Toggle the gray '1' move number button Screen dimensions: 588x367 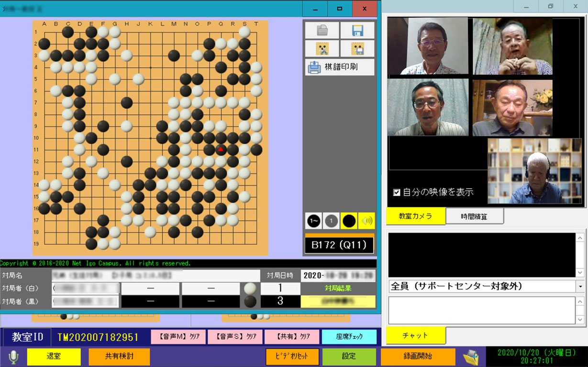pyautogui.click(x=331, y=221)
